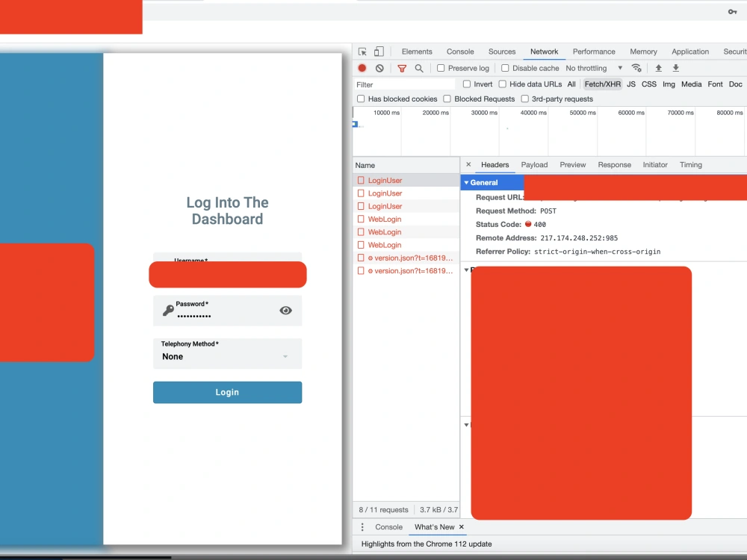Open the Telephony Method dropdown
747x560 pixels.
227,353
